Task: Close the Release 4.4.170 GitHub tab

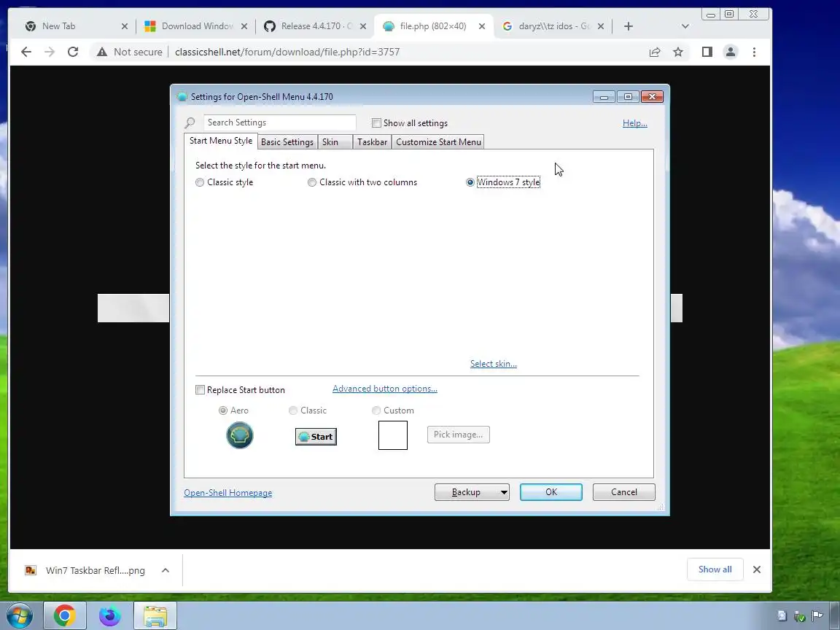Action: [x=362, y=26]
